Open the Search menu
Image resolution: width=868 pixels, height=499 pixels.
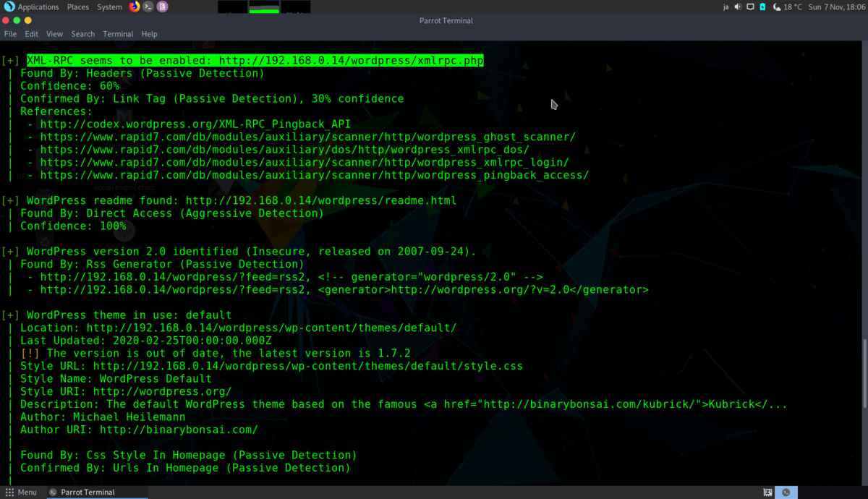[x=82, y=34]
